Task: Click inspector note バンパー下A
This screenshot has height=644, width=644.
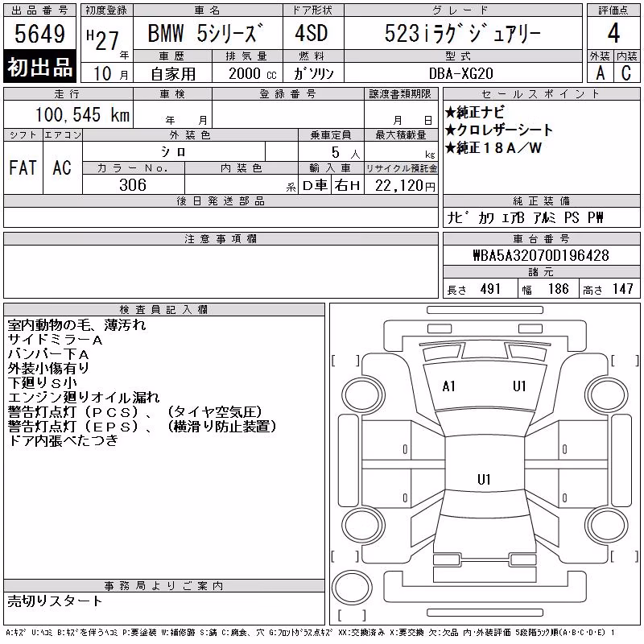Action: (48, 354)
